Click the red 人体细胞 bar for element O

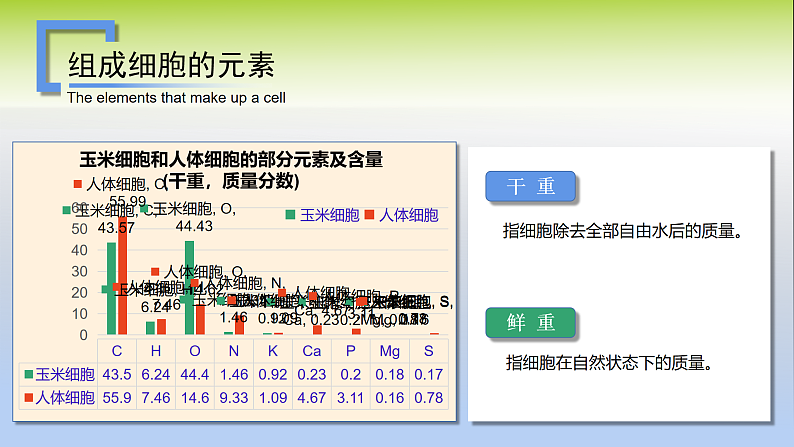coord(201,319)
